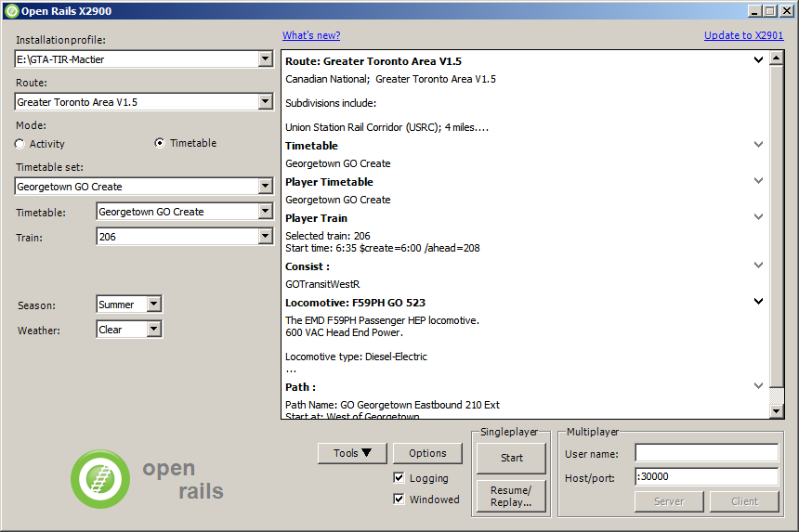The image size is (799, 532).
Task: Open the What's new? link
Action: (311, 35)
